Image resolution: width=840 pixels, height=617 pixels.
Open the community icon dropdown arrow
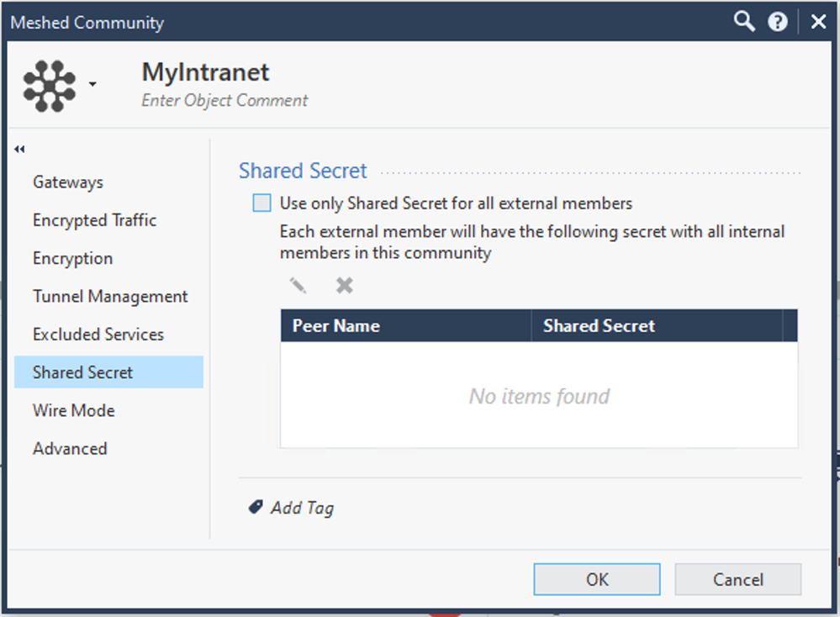(92, 84)
